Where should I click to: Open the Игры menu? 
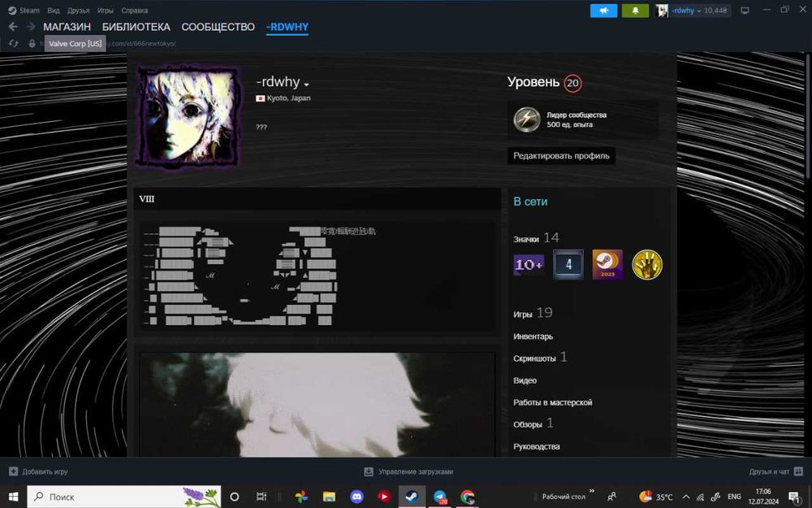tap(105, 11)
